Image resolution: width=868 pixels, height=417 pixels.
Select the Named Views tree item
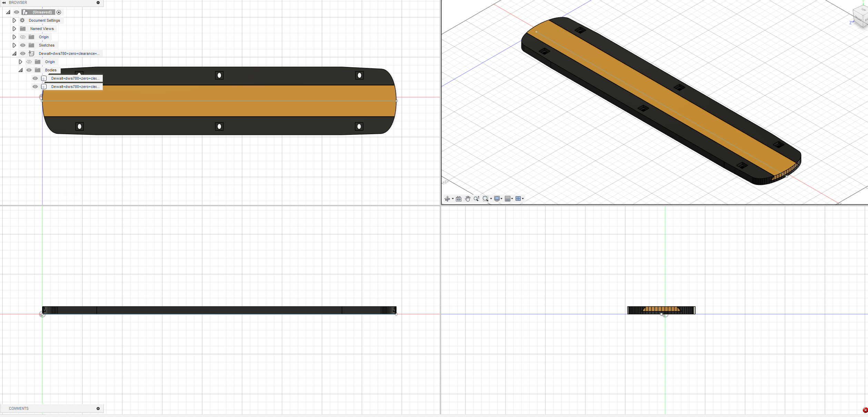(42, 29)
